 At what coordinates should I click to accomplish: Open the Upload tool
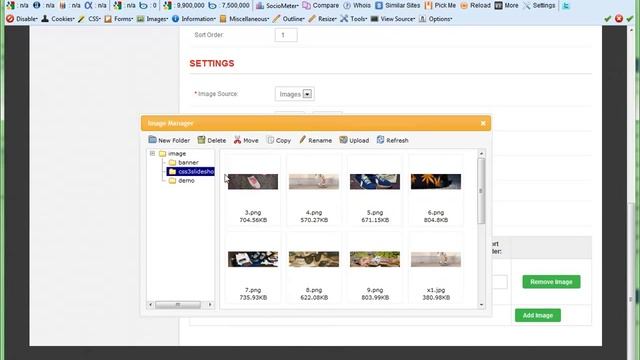pyautogui.click(x=354, y=140)
